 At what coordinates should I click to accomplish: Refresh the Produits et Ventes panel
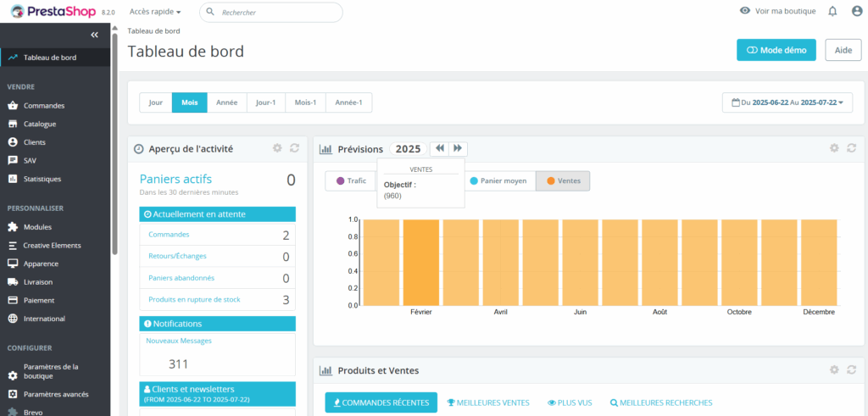(851, 369)
